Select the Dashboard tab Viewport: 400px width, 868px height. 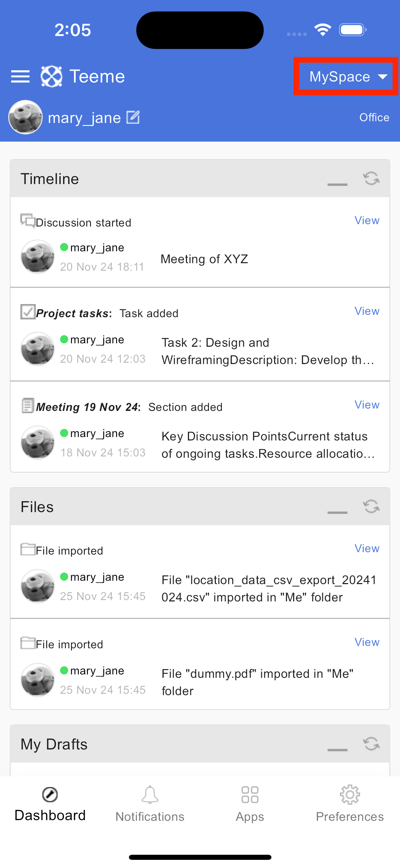pos(50,804)
